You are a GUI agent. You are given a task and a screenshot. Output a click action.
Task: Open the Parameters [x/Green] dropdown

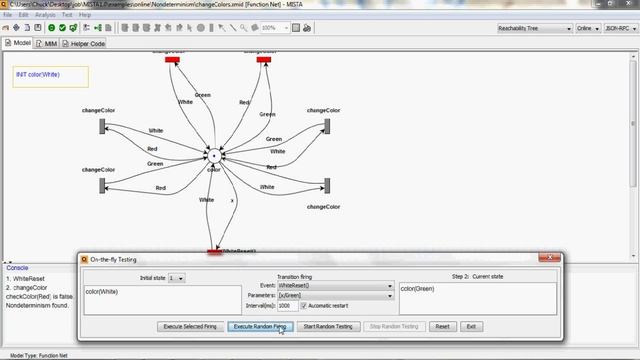[336, 295]
